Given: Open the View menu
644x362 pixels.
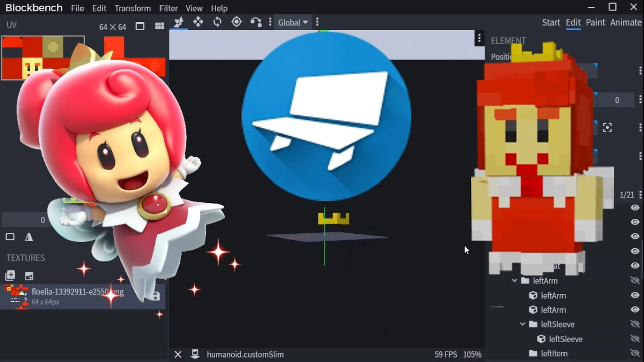Looking at the screenshot, I should coord(194,8).
